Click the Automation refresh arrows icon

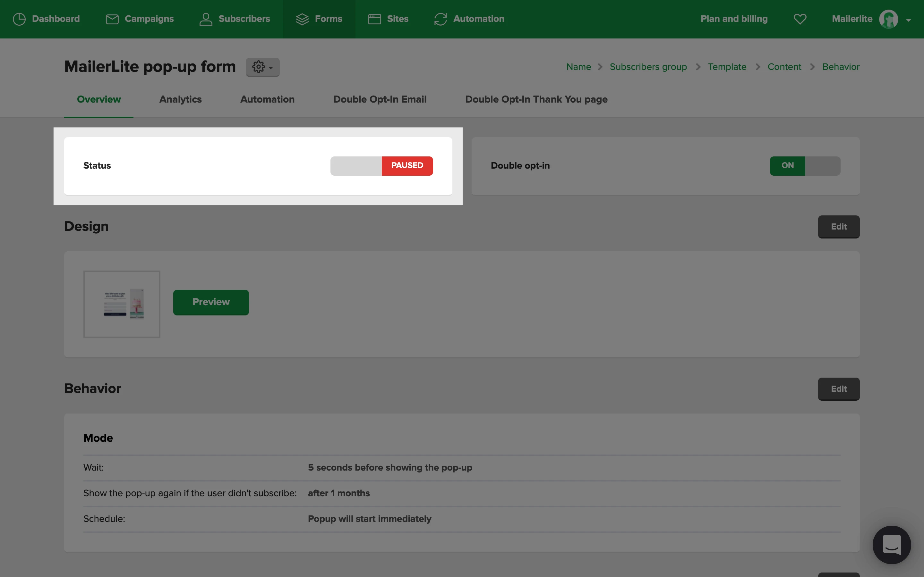(440, 19)
